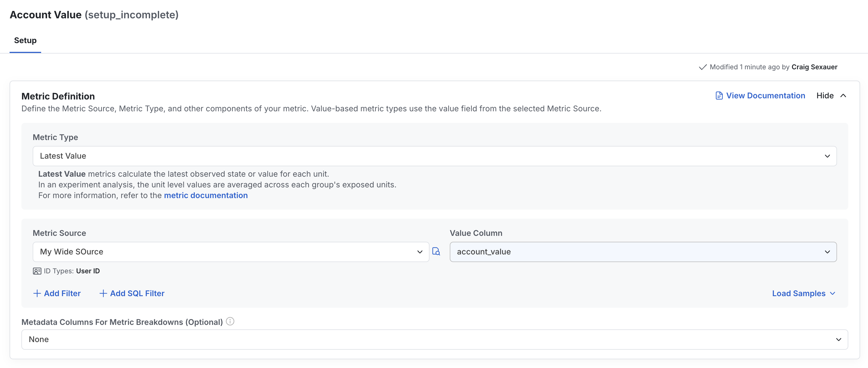Open the View Documentation link
This screenshot has width=868, height=368.
pyautogui.click(x=765, y=95)
